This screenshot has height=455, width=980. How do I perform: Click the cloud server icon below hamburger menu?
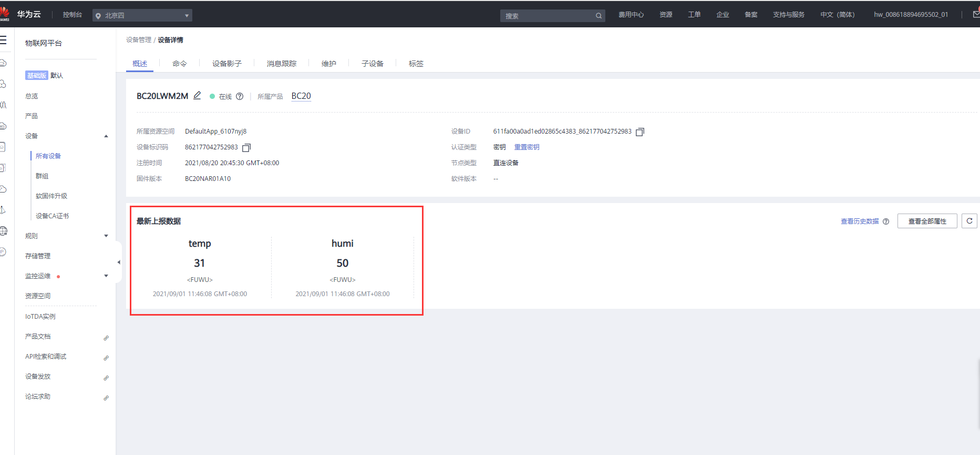pos(3,63)
